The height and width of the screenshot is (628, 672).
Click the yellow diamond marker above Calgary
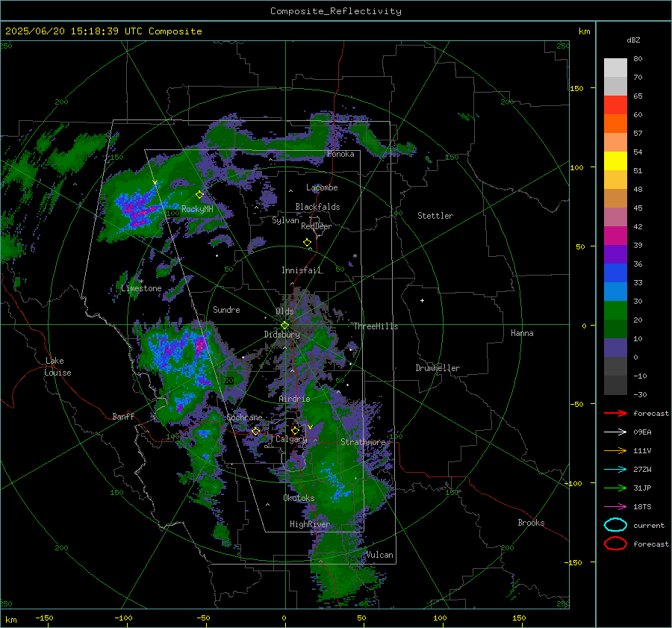(x=295, y=430)
